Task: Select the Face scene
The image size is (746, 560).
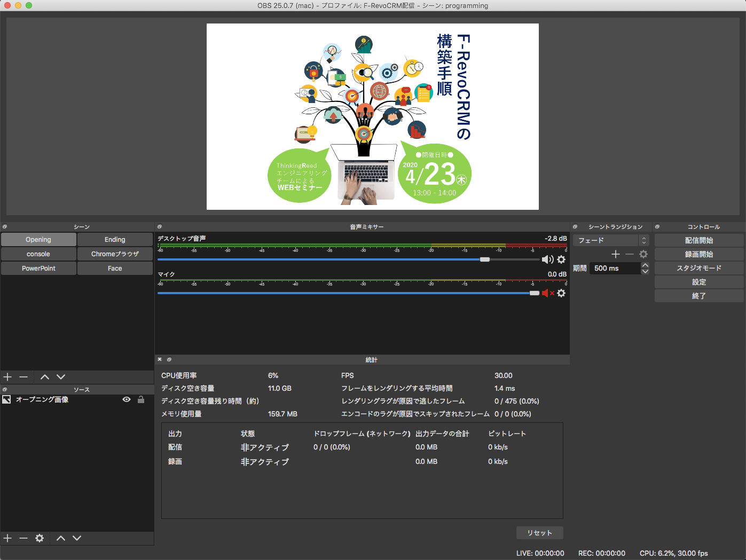Action: pyautogui.click(x=115, y=269)
